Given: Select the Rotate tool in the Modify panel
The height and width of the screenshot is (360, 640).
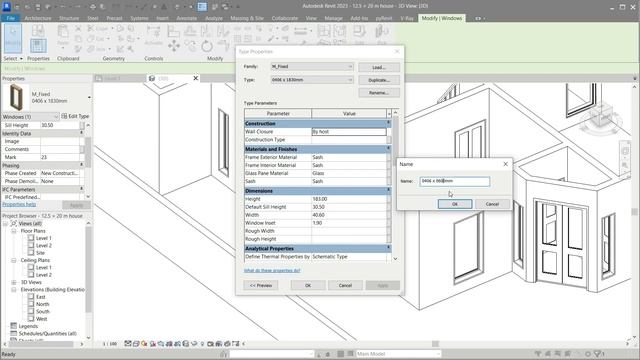Looking at the screenshot, I should tap(207, 46).
